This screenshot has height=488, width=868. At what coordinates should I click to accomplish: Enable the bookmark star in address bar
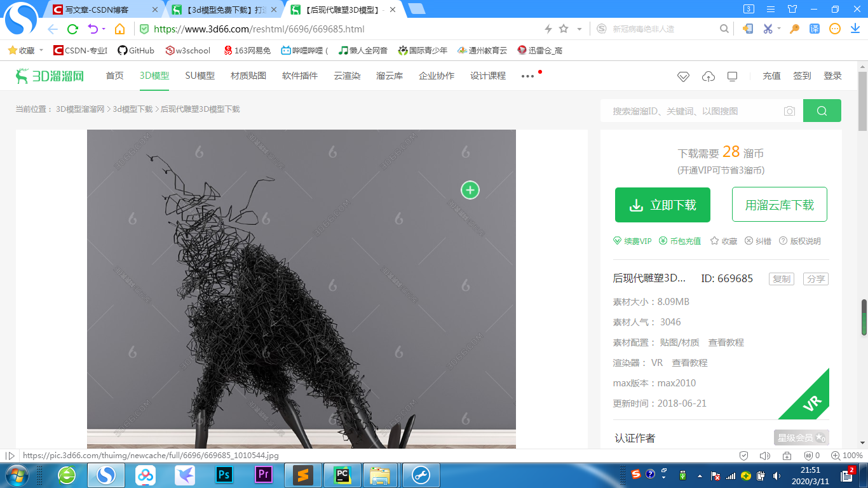562,29
